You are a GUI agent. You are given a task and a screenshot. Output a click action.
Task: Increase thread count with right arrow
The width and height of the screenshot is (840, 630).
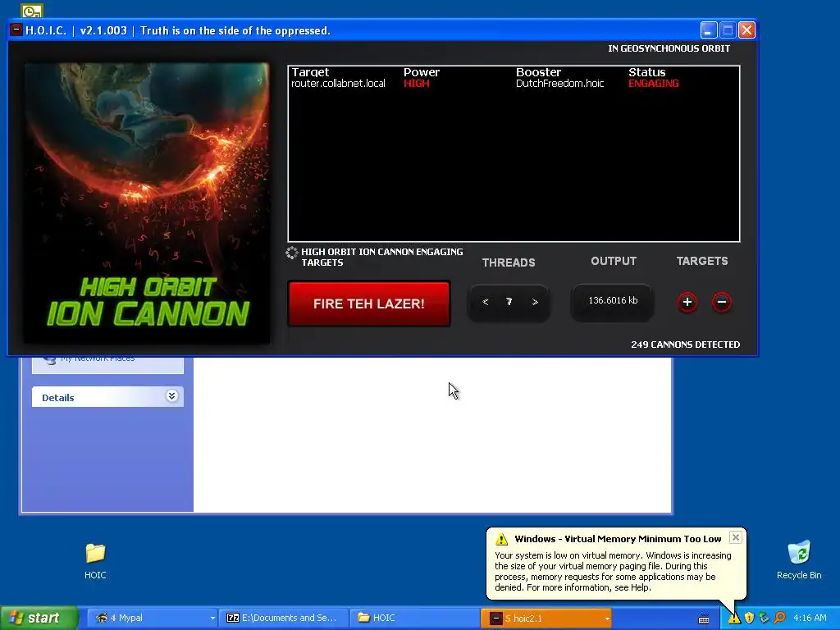[535, 302]
